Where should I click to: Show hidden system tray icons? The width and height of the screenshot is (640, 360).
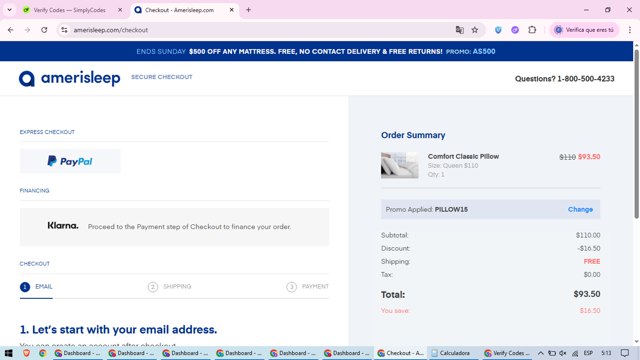click(541, 353)
